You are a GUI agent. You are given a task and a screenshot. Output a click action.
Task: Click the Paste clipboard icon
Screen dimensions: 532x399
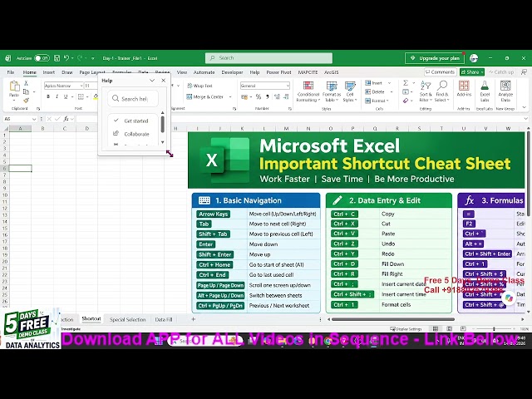[14, 87]
